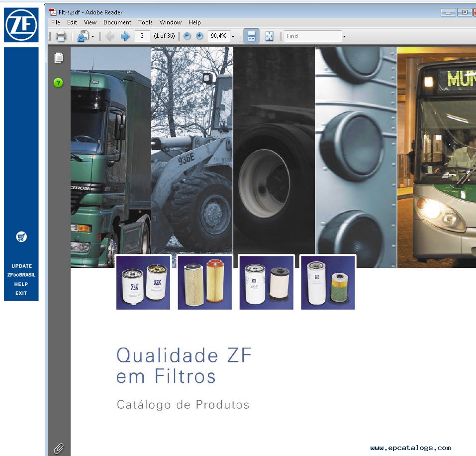This screenshot has height=456, width=476.
Task: Zoom out with minus button
Action: tap(187, 36)
